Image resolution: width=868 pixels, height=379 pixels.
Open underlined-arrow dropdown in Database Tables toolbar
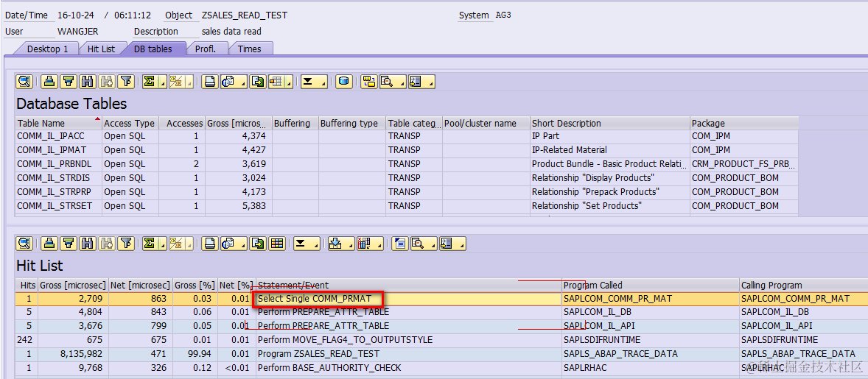point(322,82)
